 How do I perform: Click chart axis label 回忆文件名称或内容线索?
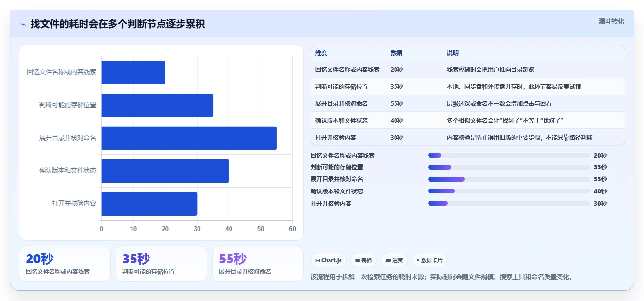(61, 72)
